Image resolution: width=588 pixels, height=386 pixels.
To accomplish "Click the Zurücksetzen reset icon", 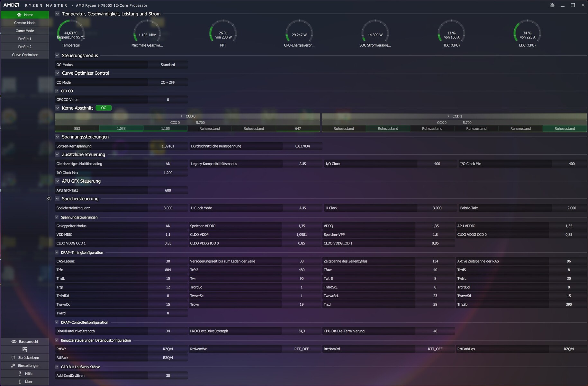I will click(13, 358).
